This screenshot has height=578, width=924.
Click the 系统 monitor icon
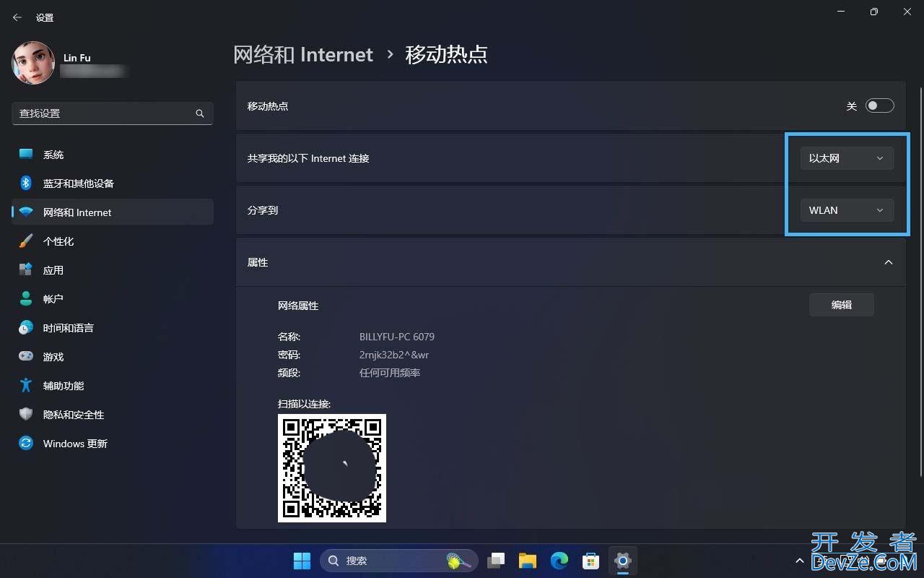(x=26, y=155)
